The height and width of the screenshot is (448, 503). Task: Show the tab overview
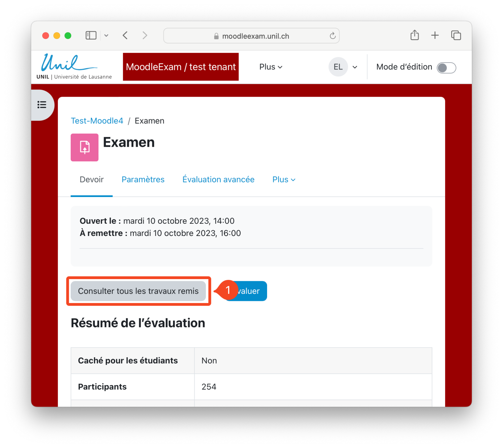tap(456, 35)
